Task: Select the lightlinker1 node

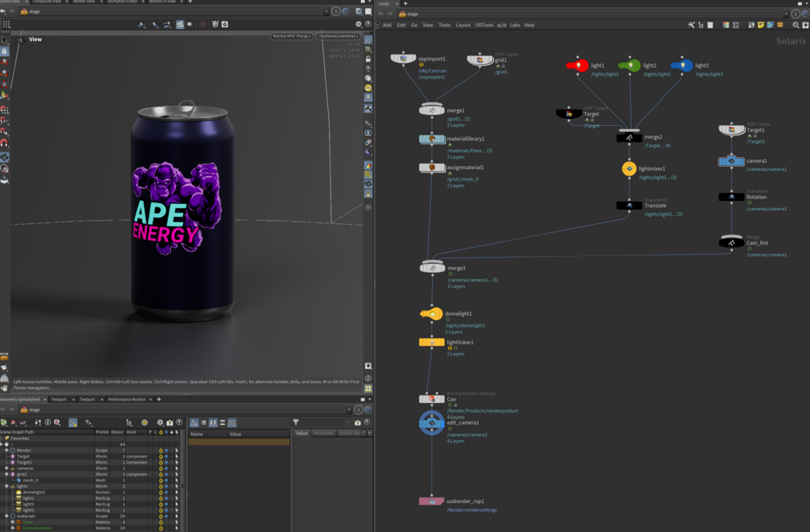Action: pos(432,342)
